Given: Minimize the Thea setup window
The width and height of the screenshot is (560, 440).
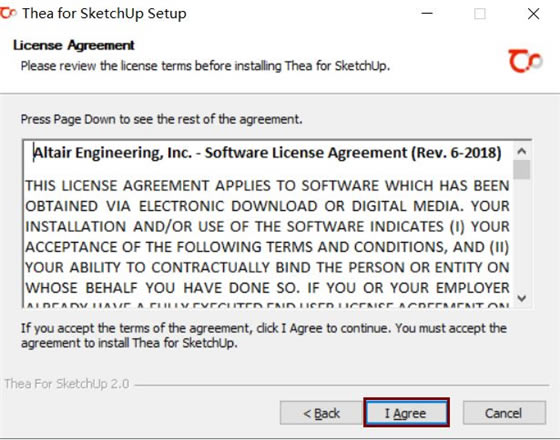Looking at the screenshot, I should (x=427, y=14).
